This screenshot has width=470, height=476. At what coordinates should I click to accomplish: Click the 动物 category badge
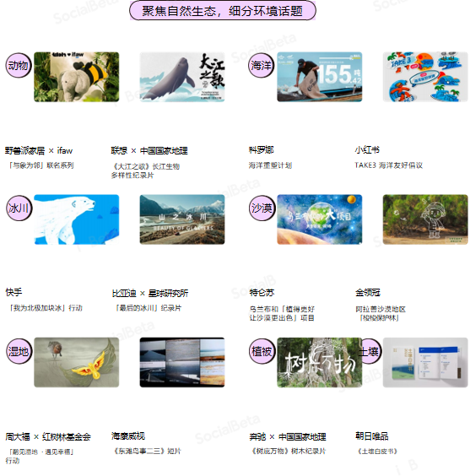click(x=19, y=65)
